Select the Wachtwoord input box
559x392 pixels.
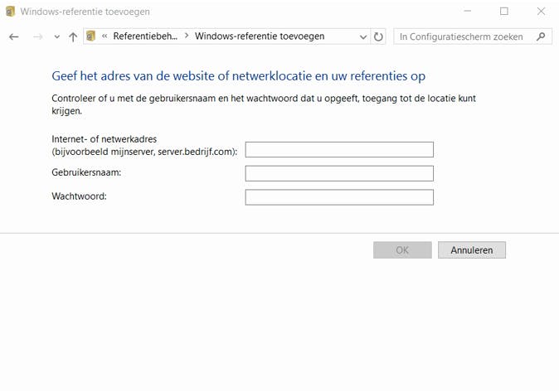[x=339, y=197]
